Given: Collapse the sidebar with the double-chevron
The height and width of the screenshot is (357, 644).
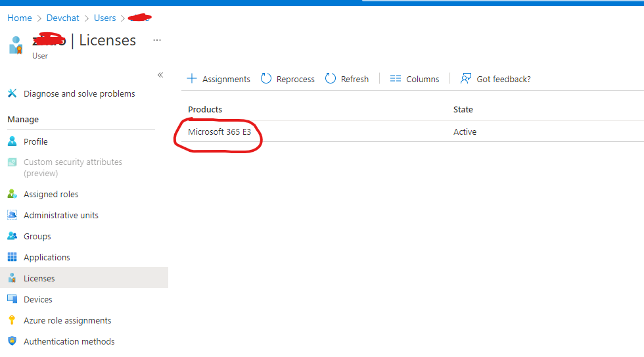Looking at the screenshot, I should tap(160, 75).
